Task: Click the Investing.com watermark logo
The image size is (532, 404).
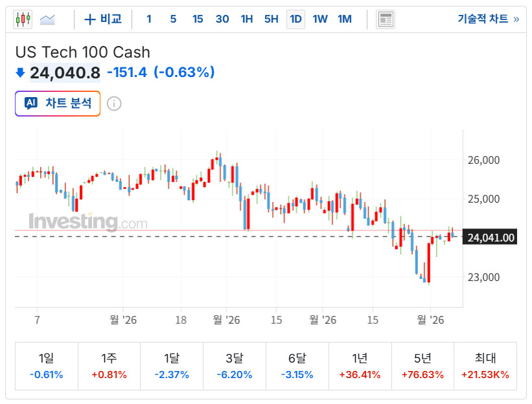Action: pos(87,222)
